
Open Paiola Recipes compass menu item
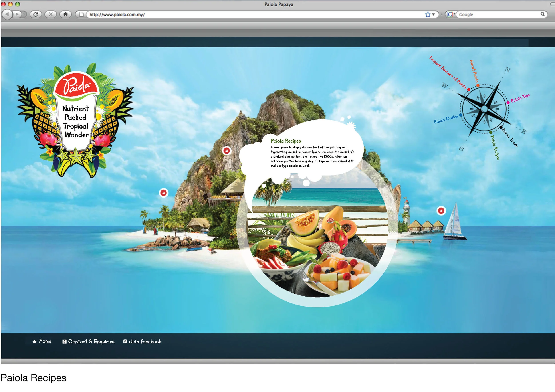pyautogui.click(x=494, y=147)
